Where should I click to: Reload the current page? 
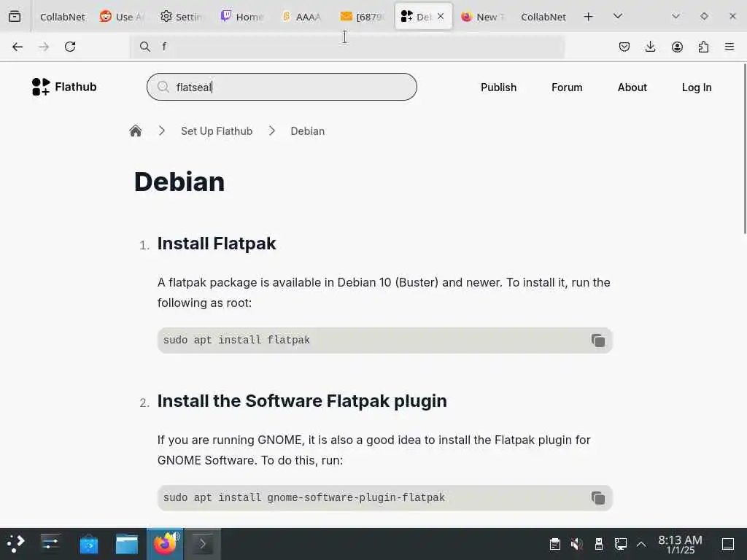[70, 47]
